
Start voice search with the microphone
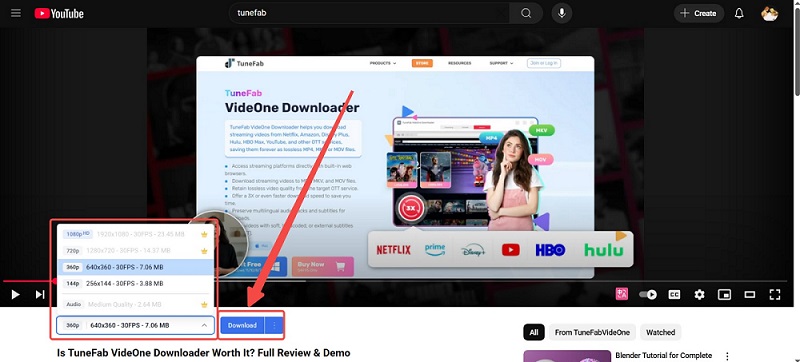561,13
